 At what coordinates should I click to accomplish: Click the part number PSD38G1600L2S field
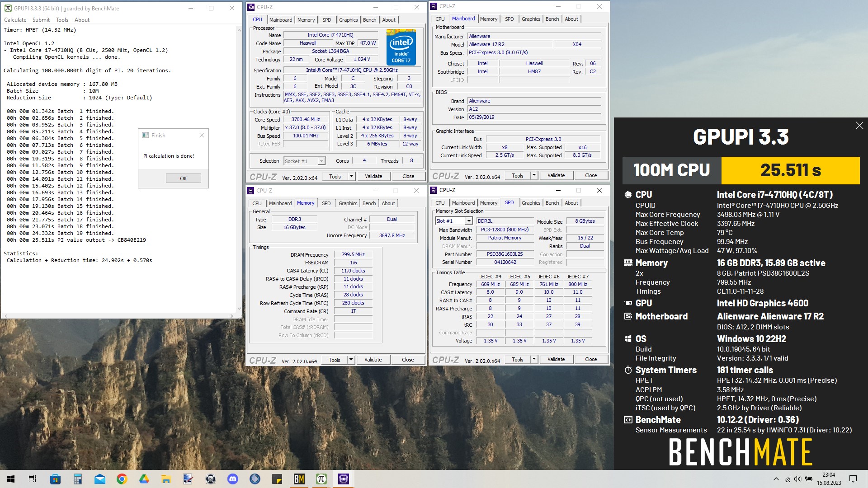pos(505,254)
